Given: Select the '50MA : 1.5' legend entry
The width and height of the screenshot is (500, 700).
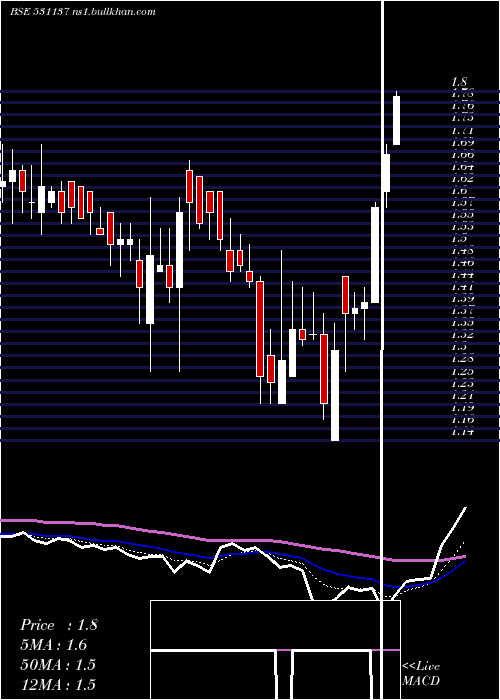Looking at the screenshot, I should click(58, 664).
